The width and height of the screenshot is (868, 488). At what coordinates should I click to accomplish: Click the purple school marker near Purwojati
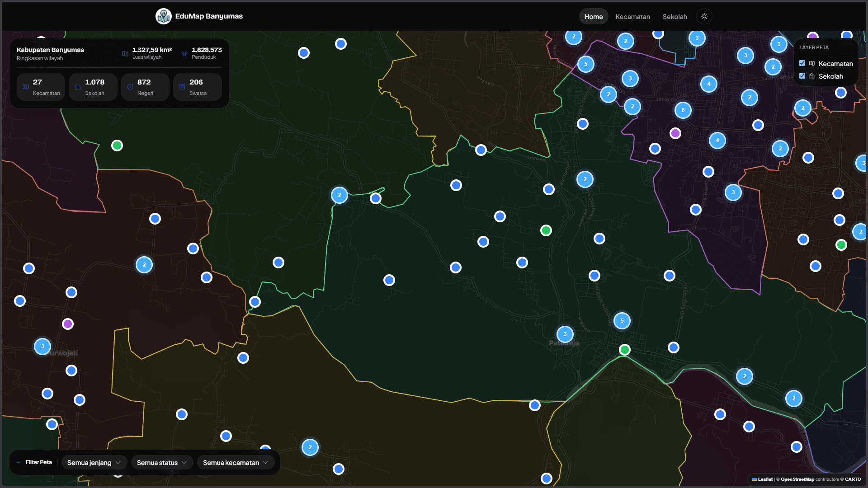68,324
